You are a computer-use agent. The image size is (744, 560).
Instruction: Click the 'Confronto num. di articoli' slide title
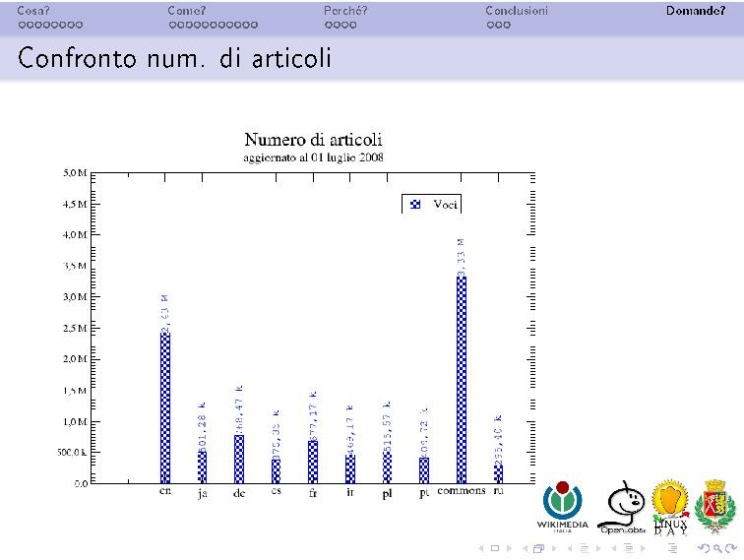pyautogui.click(x=174, y=58)
